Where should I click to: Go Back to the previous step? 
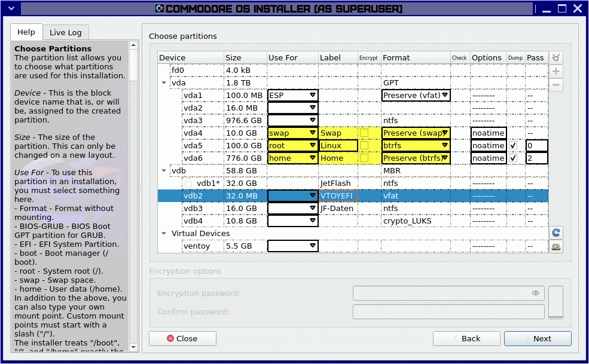tap(466, 338)
